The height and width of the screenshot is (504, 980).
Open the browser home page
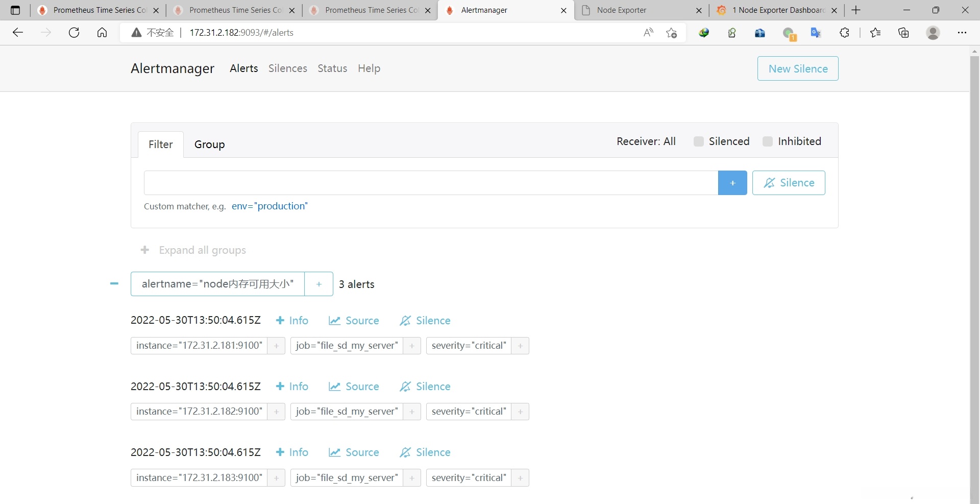click(x=102, y=33)
